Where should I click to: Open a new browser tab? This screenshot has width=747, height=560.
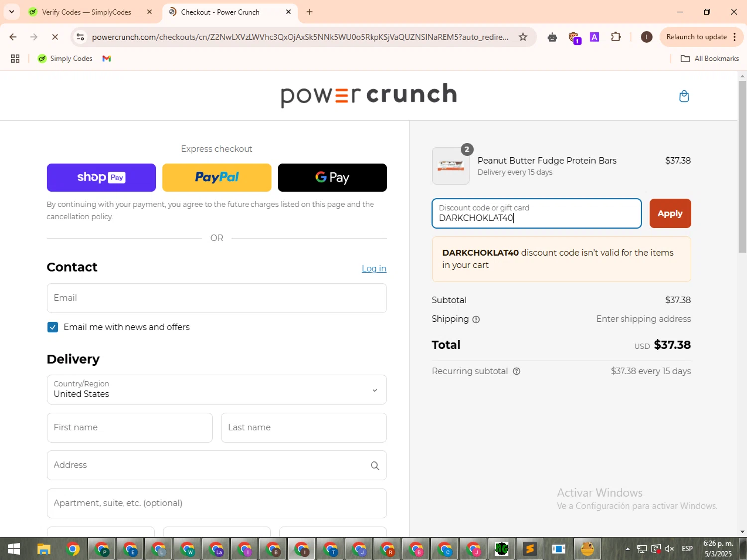pos(309,12)
